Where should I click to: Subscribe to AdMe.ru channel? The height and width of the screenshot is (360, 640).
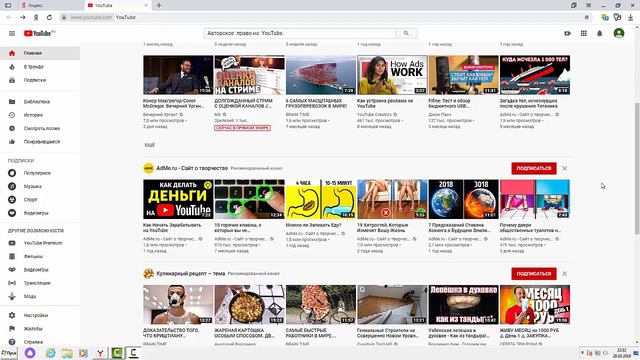[x=533, y=168]
